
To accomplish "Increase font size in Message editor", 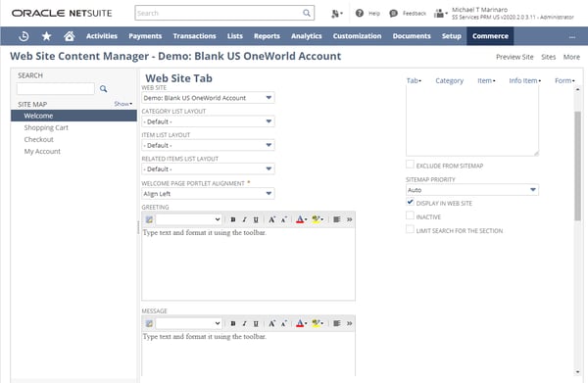I will [x=271, y=323].
